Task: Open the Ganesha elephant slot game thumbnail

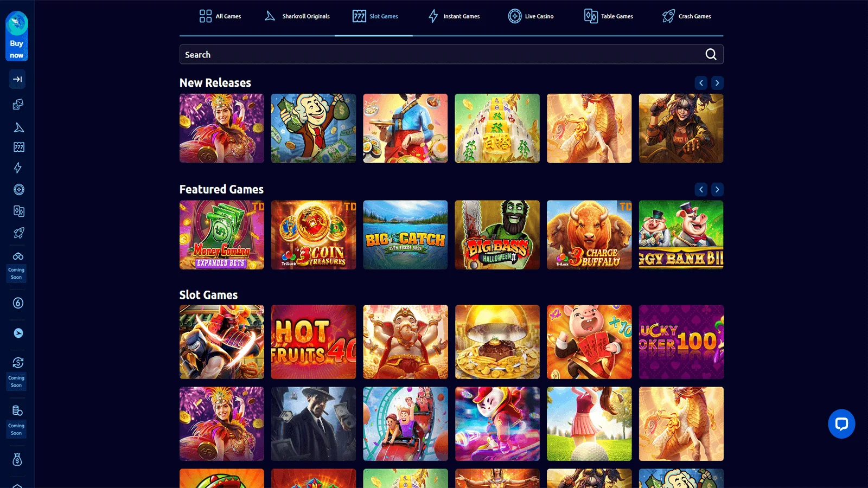Action: point(405,342)
